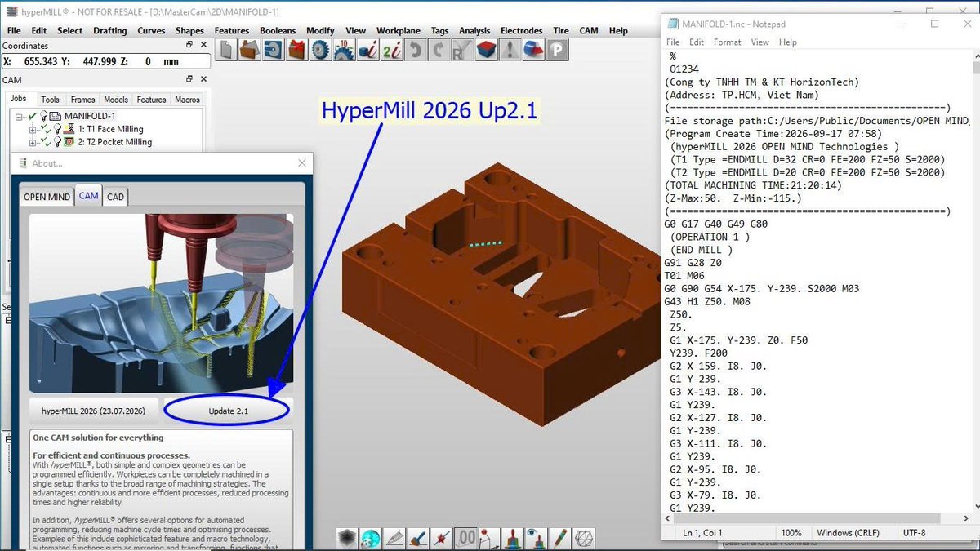Screen dimensions: 980x551
Task: Collapse the MANIFOLD-1 tree node
Action: 19,117
